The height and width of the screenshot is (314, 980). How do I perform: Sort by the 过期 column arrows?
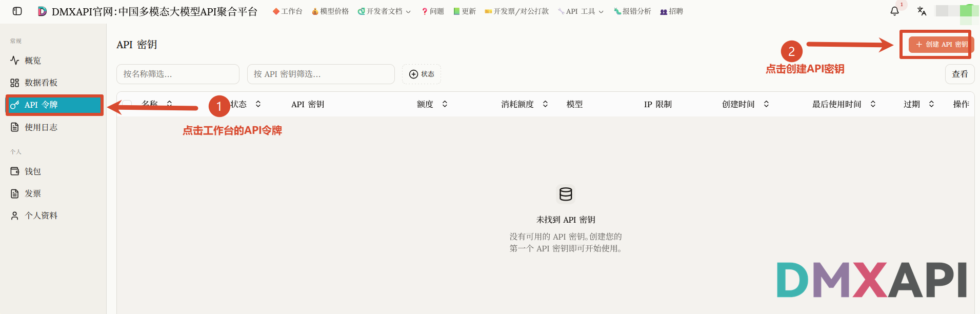point(931,104)
